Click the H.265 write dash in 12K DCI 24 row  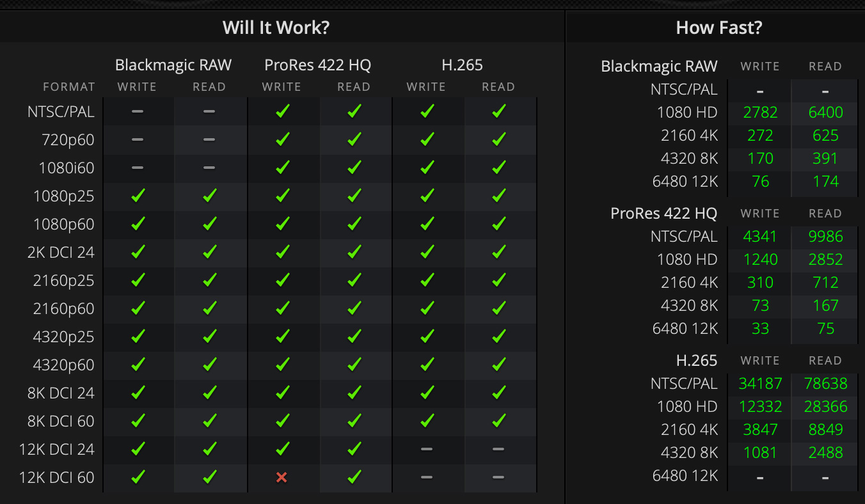click(427, 449)
